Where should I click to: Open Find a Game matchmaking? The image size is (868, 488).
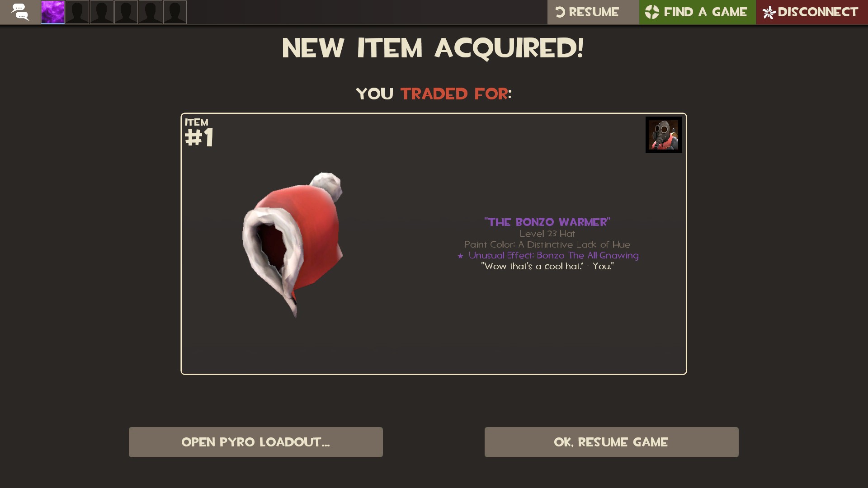[x=697, y=12]
